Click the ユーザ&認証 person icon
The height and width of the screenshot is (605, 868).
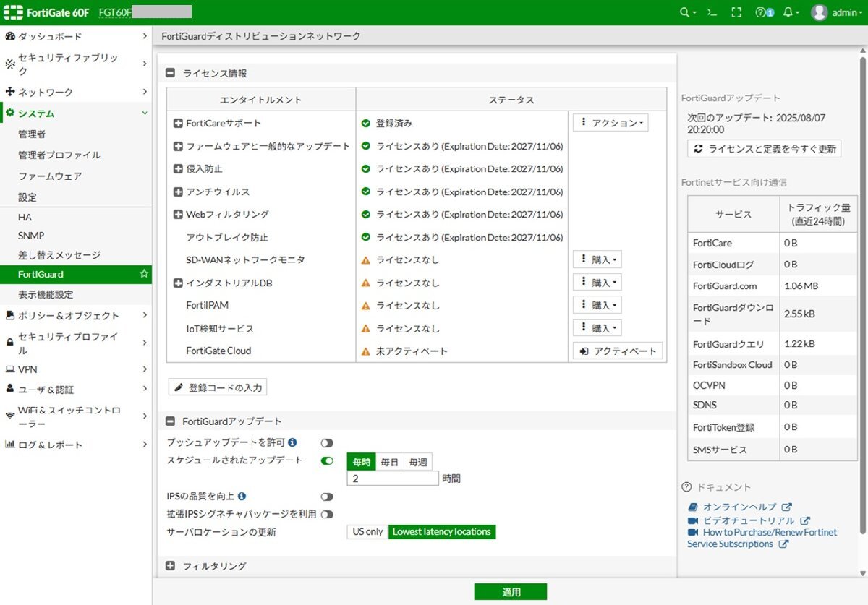click(10, 389)
